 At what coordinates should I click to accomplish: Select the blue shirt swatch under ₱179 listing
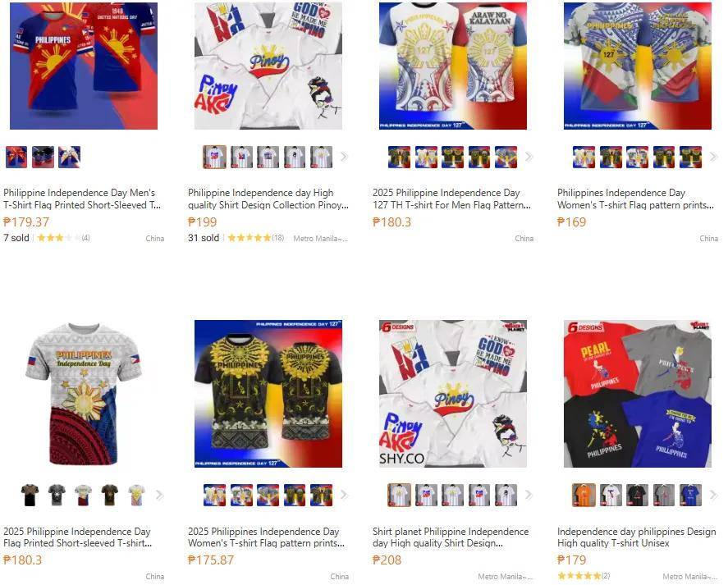click(x=690, y=495)
